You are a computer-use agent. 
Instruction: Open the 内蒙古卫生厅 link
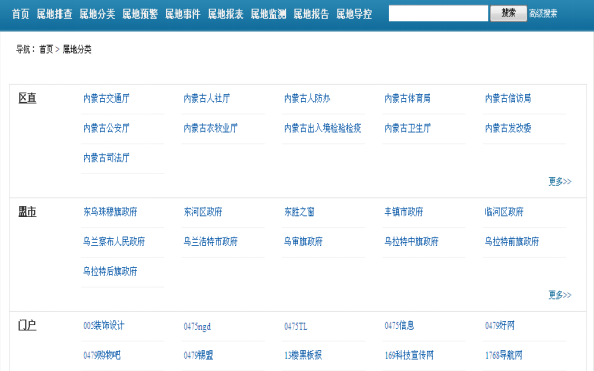pyautogui.click(x=408, y=128)
